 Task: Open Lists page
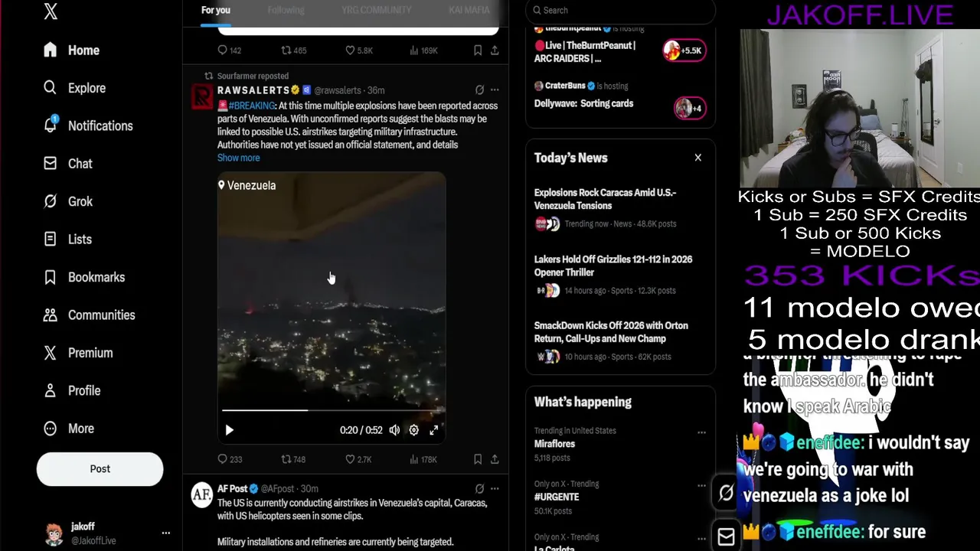(x=67, y=240)
